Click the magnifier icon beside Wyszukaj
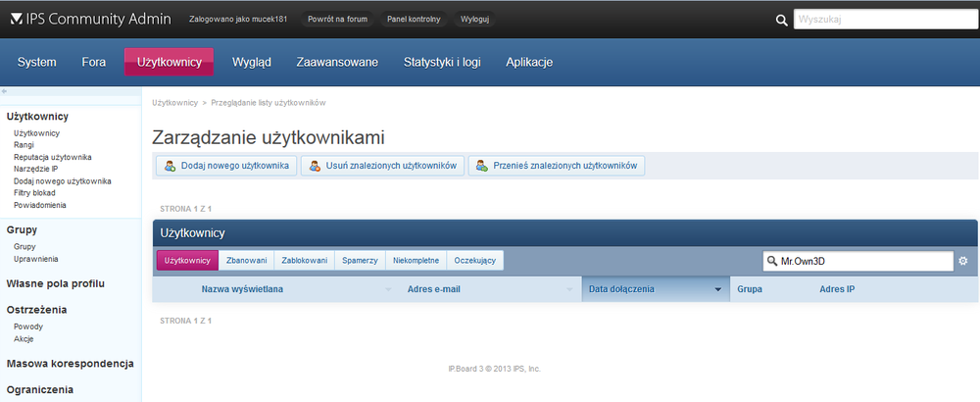The width and height of the screenshot is (980, 402). point(781,20)
